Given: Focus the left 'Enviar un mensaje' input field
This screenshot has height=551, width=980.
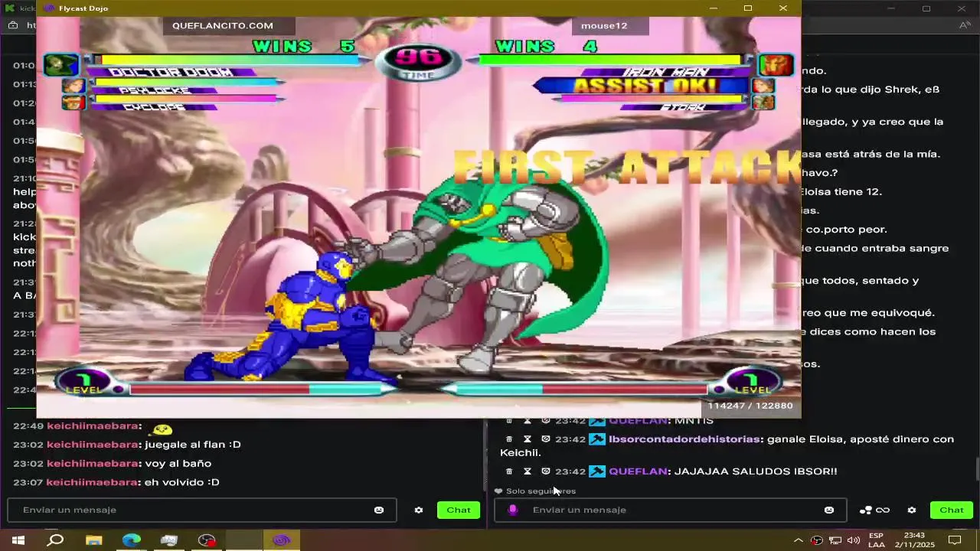Looking at the screenshot, I should click(x=202, y=510).
